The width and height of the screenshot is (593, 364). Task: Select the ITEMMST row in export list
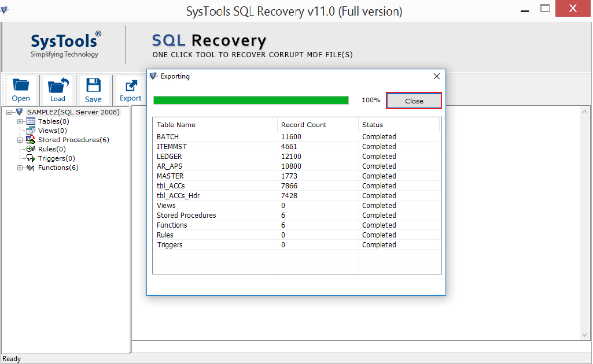click(x=297, y=147)
